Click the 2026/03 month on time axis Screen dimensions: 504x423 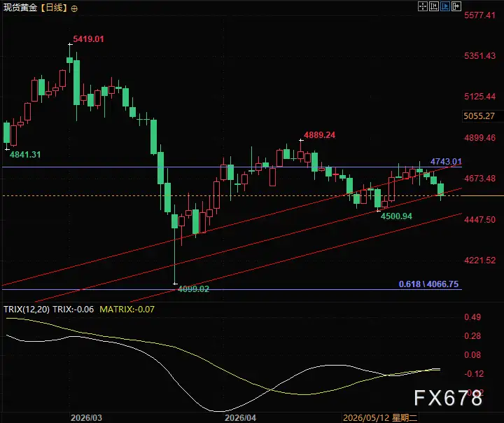tap(86, 418)
